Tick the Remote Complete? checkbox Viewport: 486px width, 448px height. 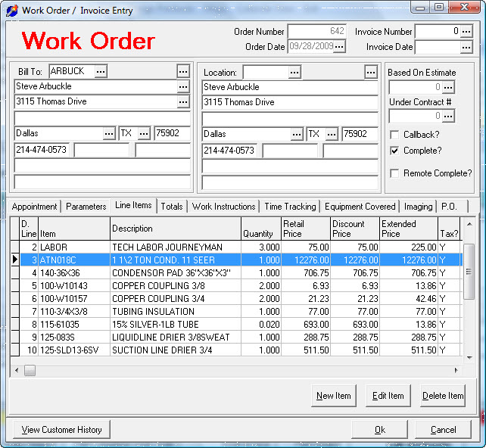394,173
